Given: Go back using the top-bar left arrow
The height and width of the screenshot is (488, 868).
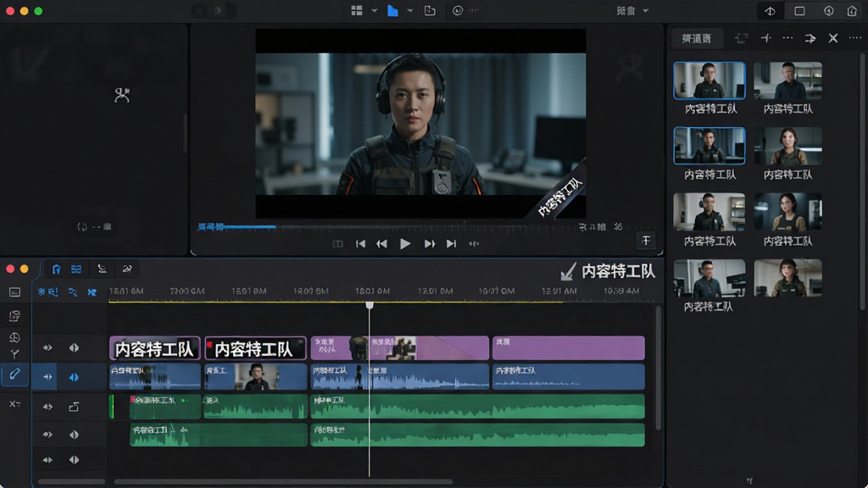Looking at the screenshot, I should (200, 10).
